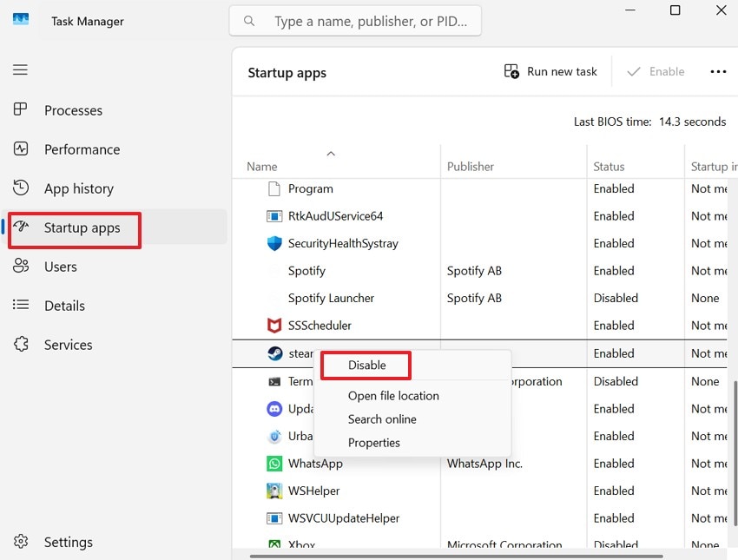This screenshot has height=560, width=738.
Task: Click the WhatsApp app icon
Action: [275, 464]
